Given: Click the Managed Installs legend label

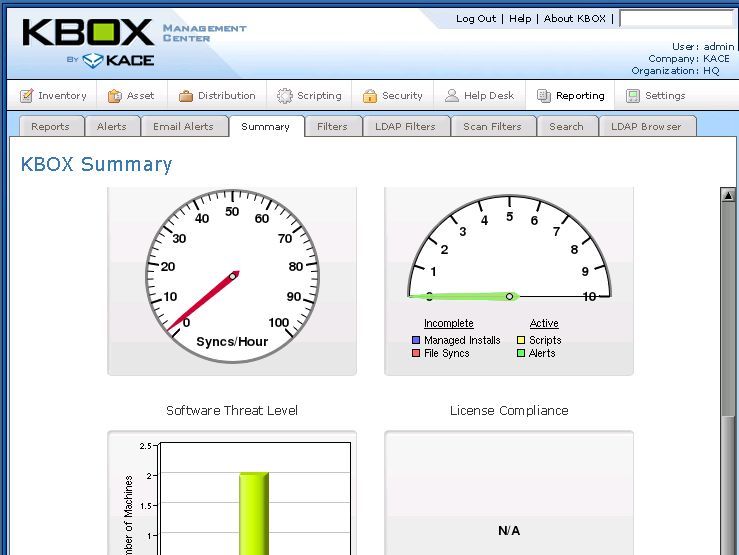Looking at the screenshot, I should [x=462, y=340].
